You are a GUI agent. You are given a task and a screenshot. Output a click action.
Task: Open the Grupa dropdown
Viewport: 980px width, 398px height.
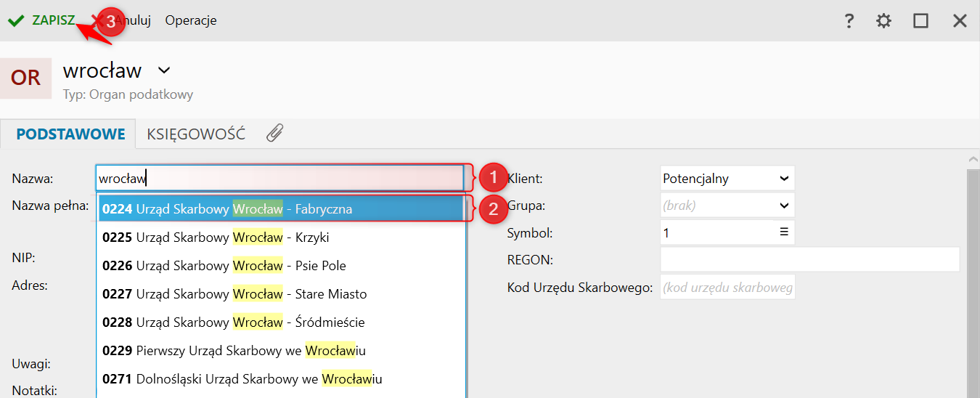tap(727, 206)
